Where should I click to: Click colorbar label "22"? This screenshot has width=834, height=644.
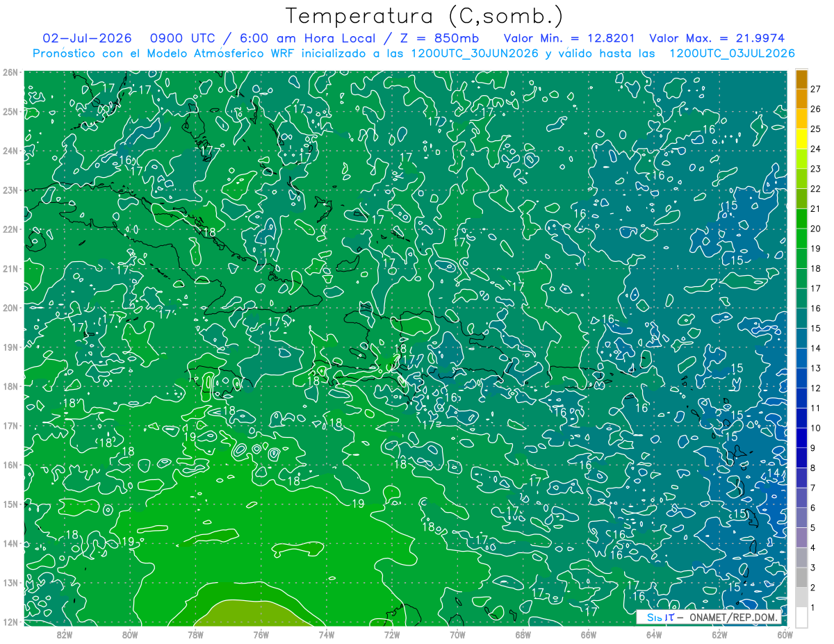click(816, 189)
